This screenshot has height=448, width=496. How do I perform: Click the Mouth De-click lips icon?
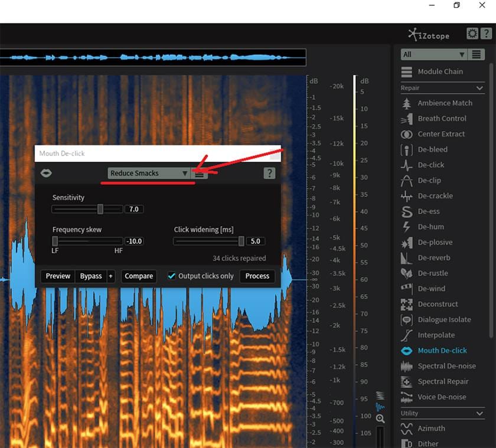tap(46, 173)
